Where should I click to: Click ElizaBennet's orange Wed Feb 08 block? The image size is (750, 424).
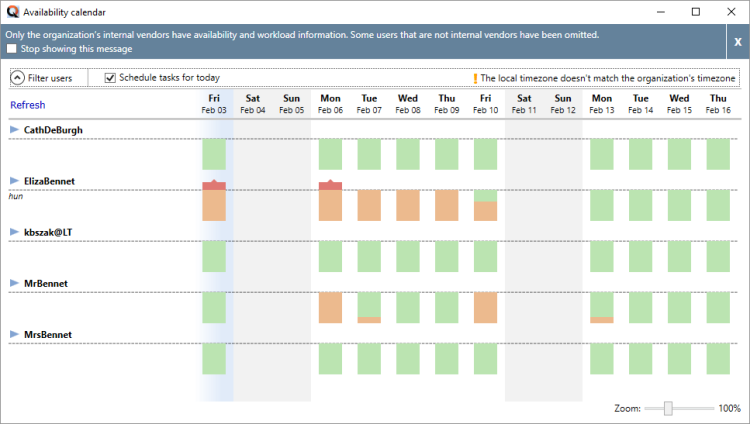(408, 205)
